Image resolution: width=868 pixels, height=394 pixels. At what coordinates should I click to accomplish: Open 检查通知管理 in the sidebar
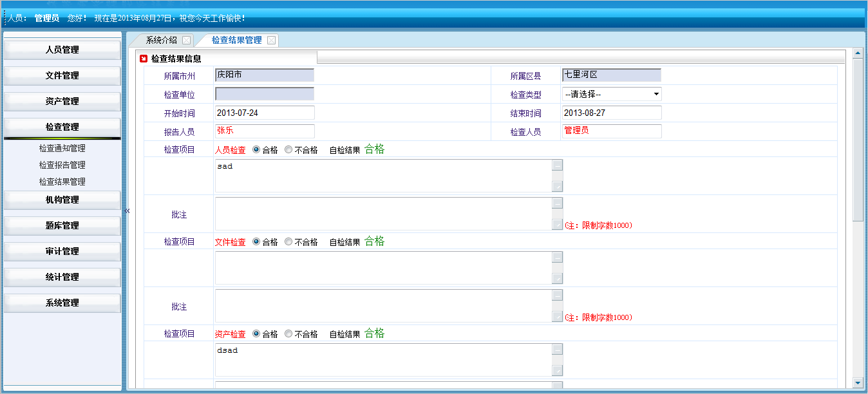click(x=62, y=148)
